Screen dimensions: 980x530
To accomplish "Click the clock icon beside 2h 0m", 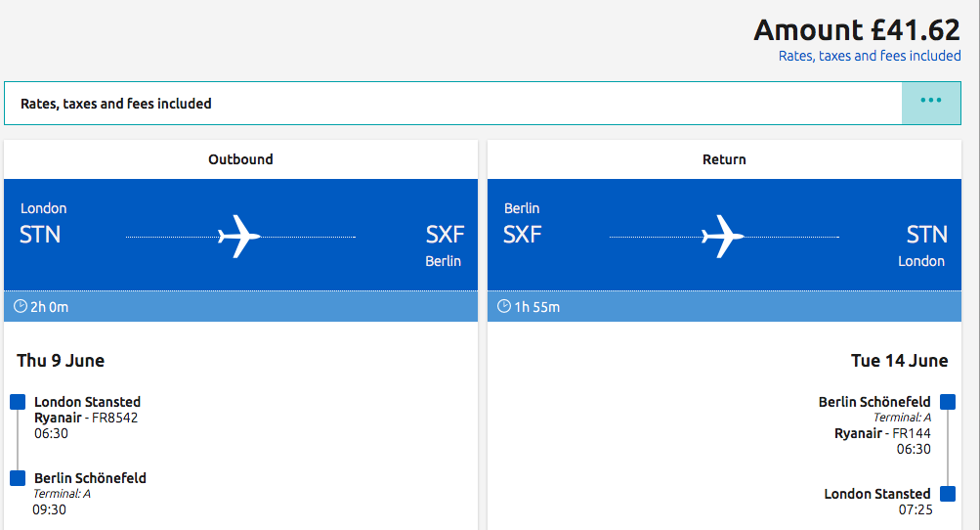I will [x=21, y=306].
